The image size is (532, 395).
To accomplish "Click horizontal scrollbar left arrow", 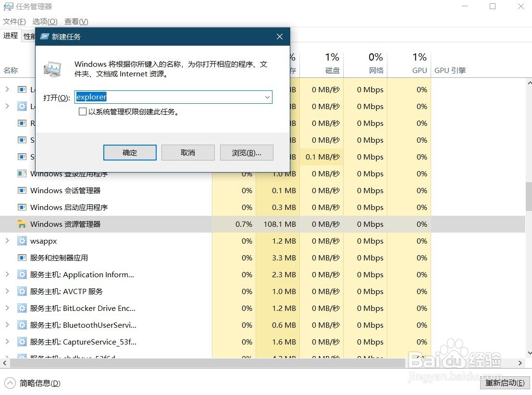I will click(4, 363).
